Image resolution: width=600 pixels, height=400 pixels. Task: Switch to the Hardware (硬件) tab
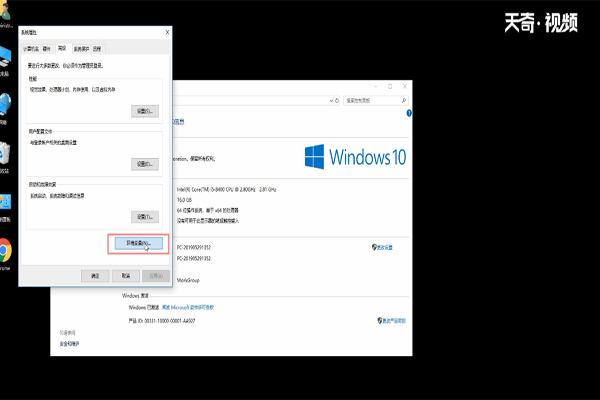(47, 48)
